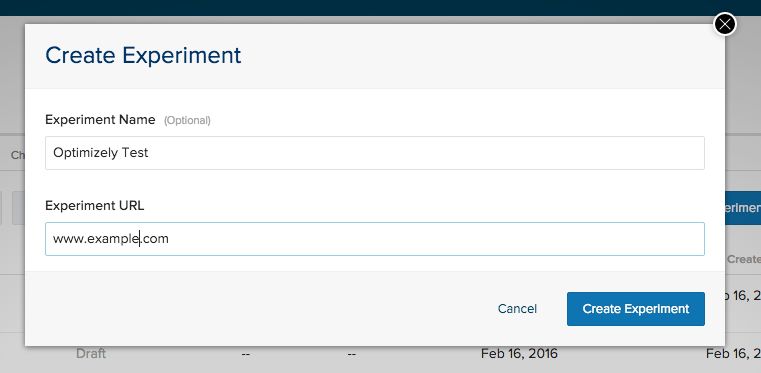
Task: Close the Create Experiment dialog with X icon
Action: 725,24
